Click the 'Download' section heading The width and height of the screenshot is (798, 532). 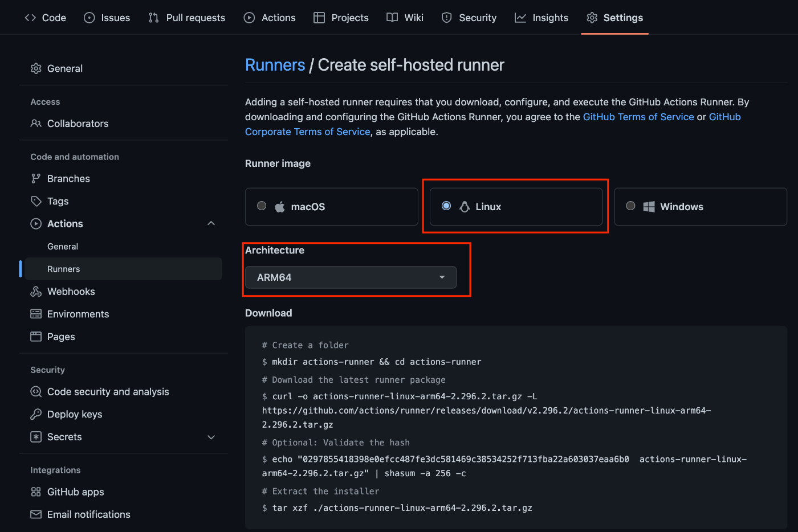point(268,313)
